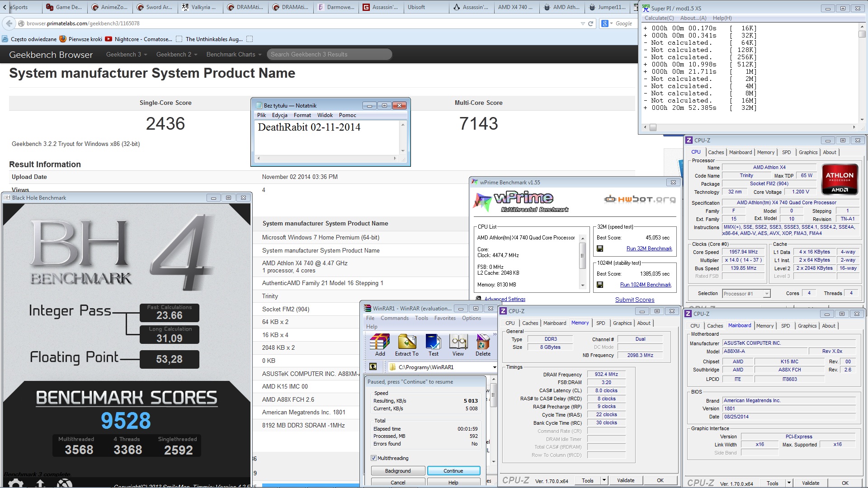Click the Submit Scores link in wPrime

pyautogui.click(x=635, y=300)
